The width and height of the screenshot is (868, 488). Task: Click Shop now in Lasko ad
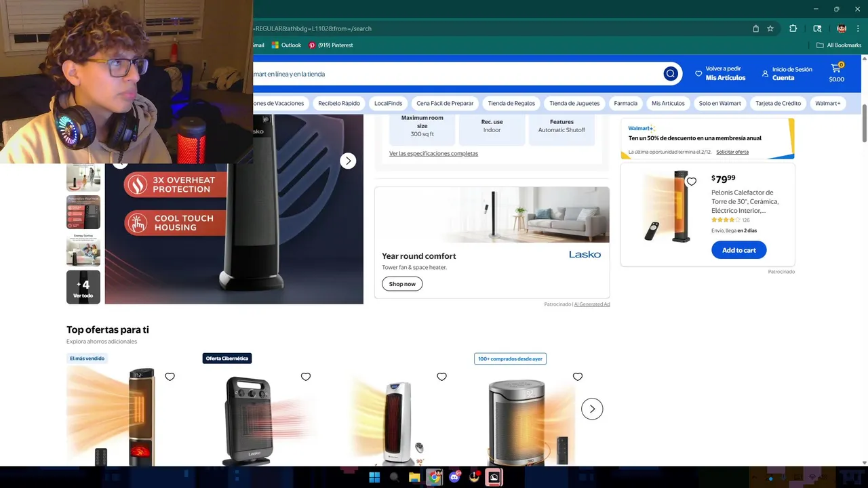pos(402,284)
